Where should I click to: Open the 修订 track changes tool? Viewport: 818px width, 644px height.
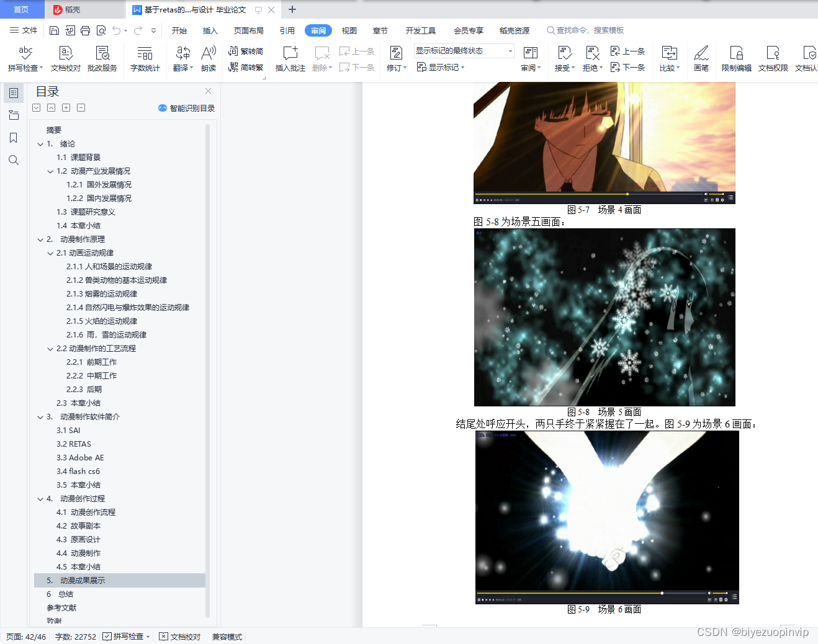click(x=397, y=59)
